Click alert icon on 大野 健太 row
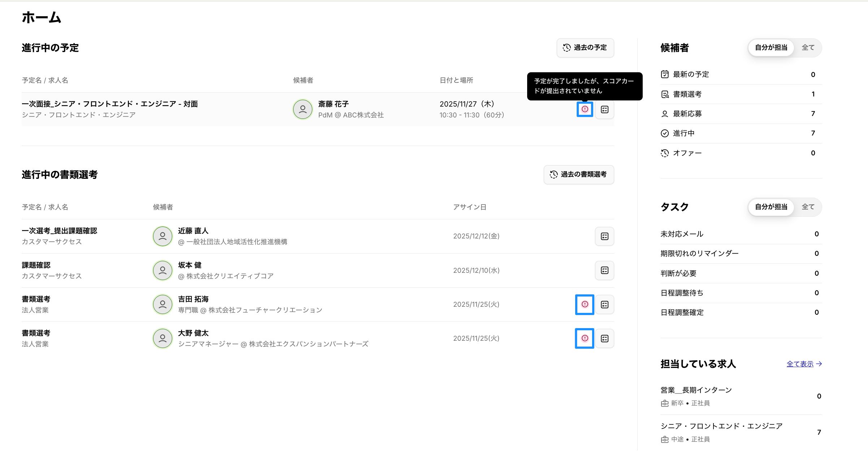Screen dimensions: 868x469 (x=585, y=338)
